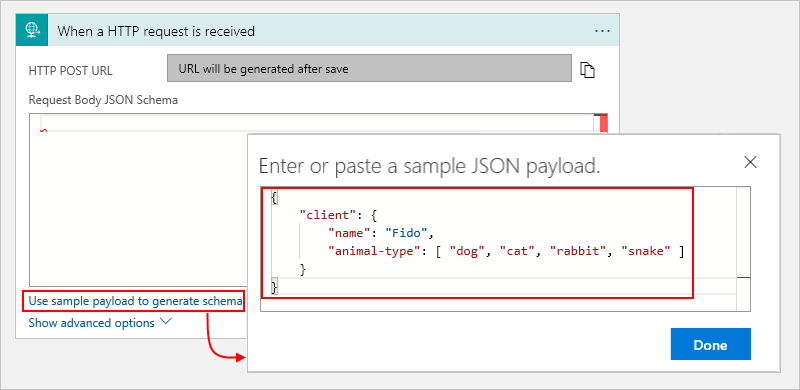The width and height of the screenshot is (800, 390).
Task: Click the Done button
Action: pos(710,345)
